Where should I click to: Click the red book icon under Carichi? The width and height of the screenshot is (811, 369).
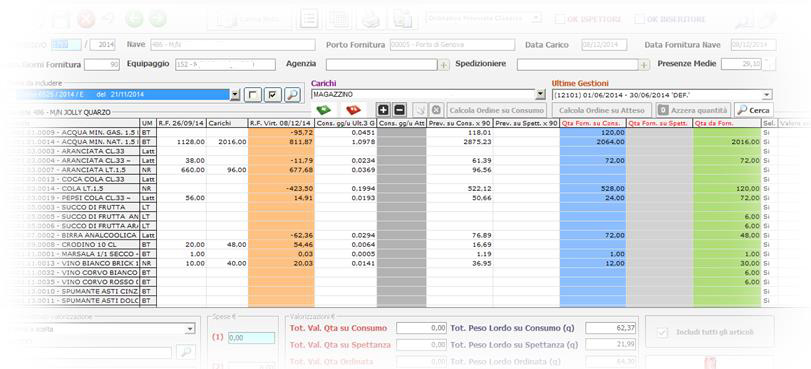click(353, 110)
